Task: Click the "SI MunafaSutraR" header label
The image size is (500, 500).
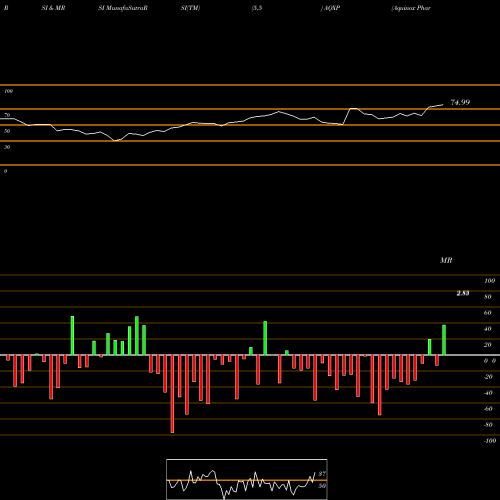Action: pos(123,8)
